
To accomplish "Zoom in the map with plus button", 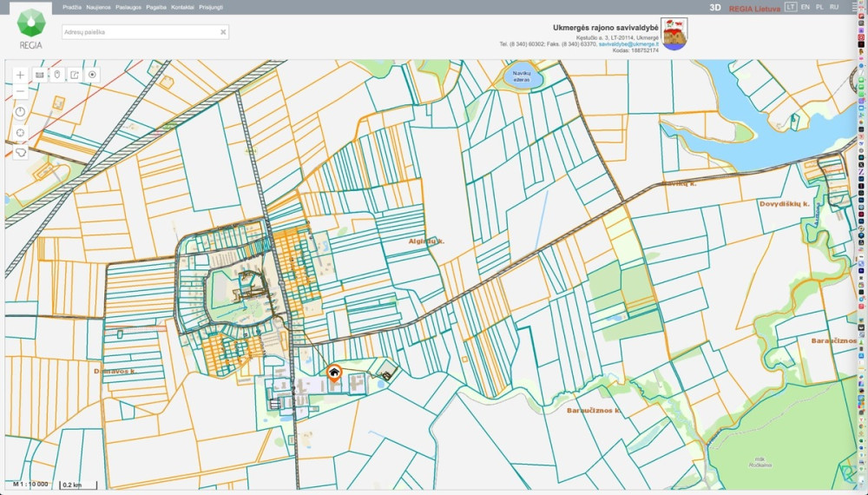I will (x=21, y=75).
